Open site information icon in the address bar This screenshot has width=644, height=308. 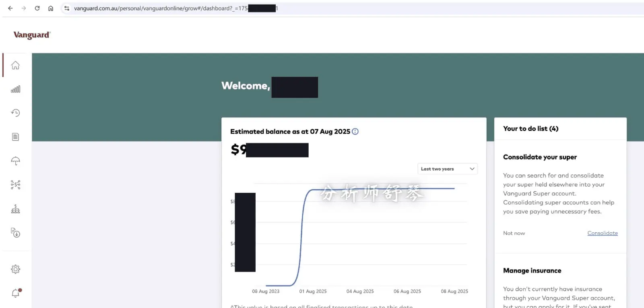point(67,8)
